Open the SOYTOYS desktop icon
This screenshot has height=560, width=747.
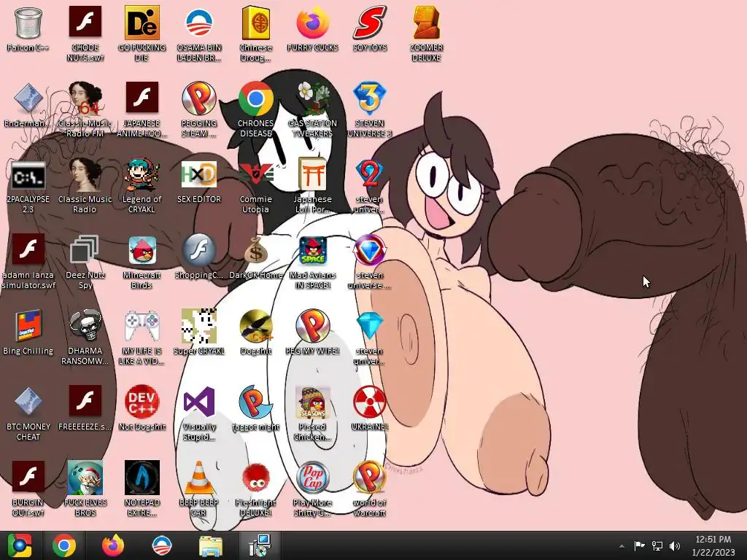tap(370, 23)
